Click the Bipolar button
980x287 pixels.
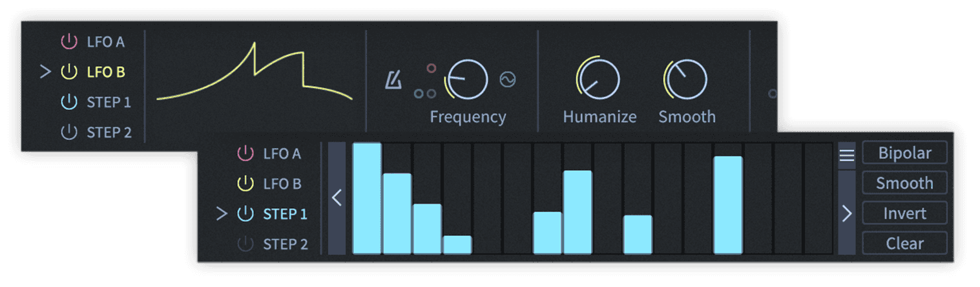click(904, 153)
